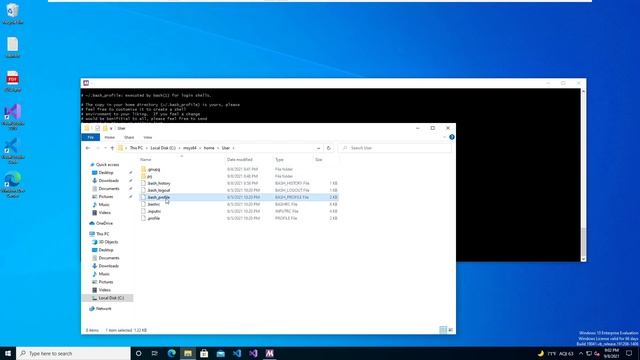
Task: Select the .profile file
Action: [x=154, y=218]
